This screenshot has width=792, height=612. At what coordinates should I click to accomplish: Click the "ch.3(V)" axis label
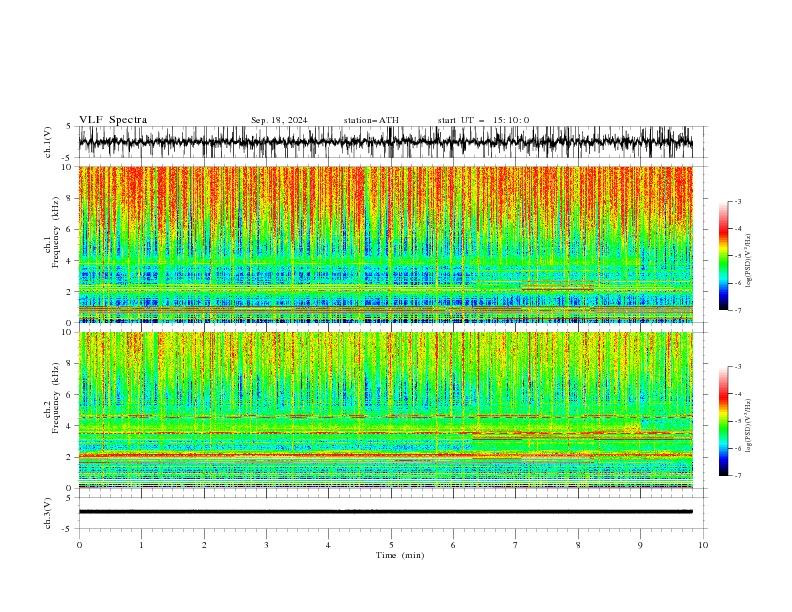click(x=48, y=513)
